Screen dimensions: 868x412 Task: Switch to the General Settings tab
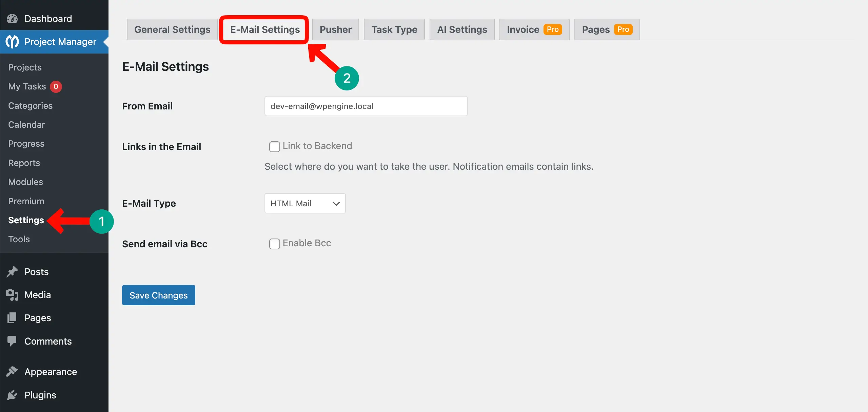[x=172, y=29]
